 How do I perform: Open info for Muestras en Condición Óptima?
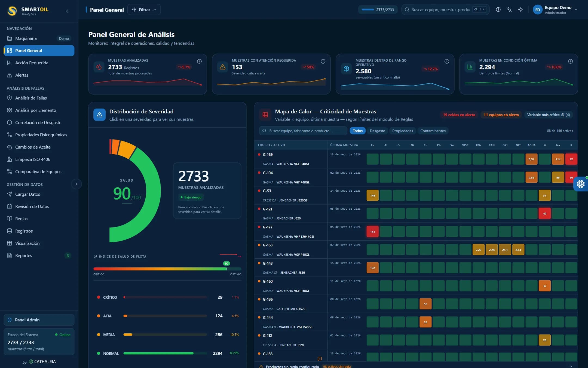click(x=571, y=61)
